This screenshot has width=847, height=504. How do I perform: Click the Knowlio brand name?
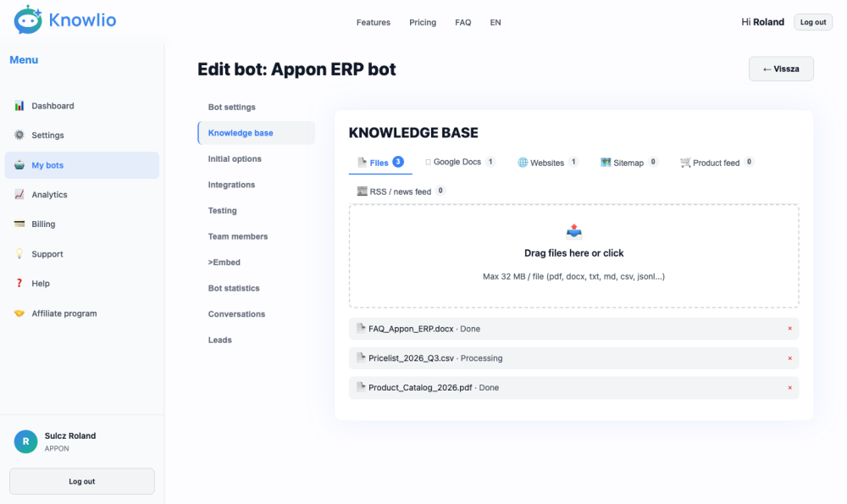82,20
